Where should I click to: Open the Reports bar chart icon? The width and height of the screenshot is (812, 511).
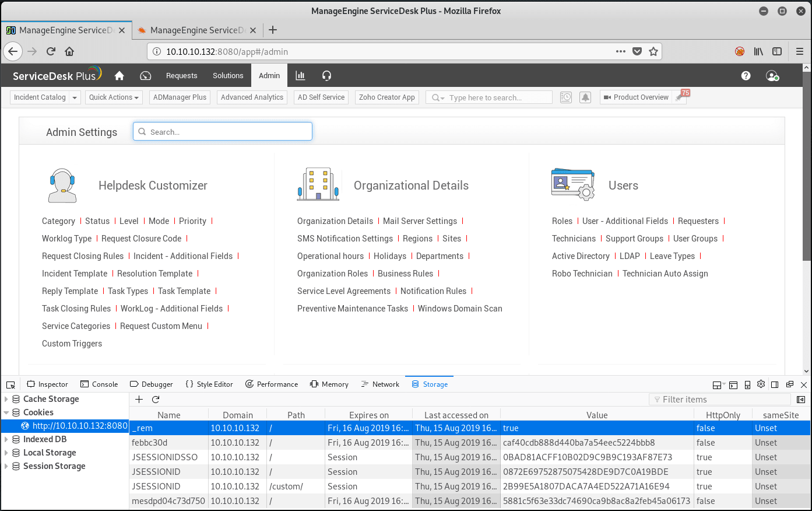pos(300,75)
